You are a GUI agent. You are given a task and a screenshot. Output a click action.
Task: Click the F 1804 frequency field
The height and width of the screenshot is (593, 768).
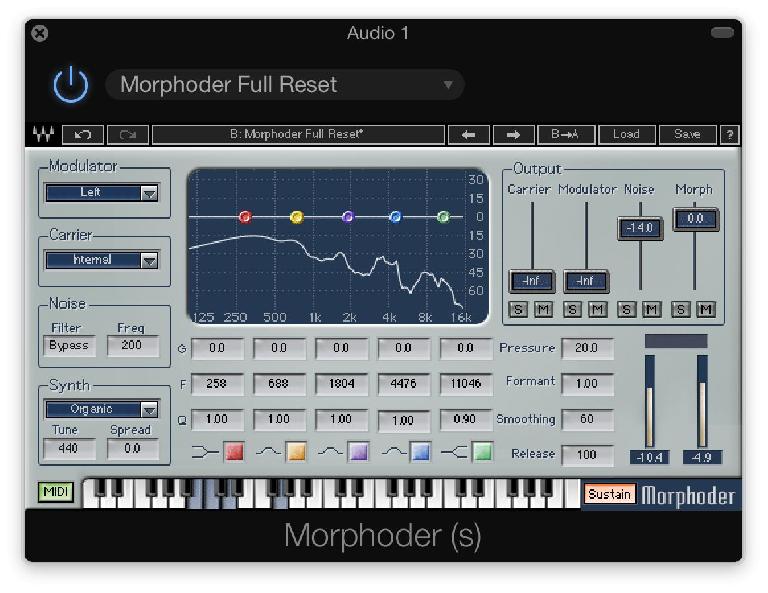coord(341,384)
